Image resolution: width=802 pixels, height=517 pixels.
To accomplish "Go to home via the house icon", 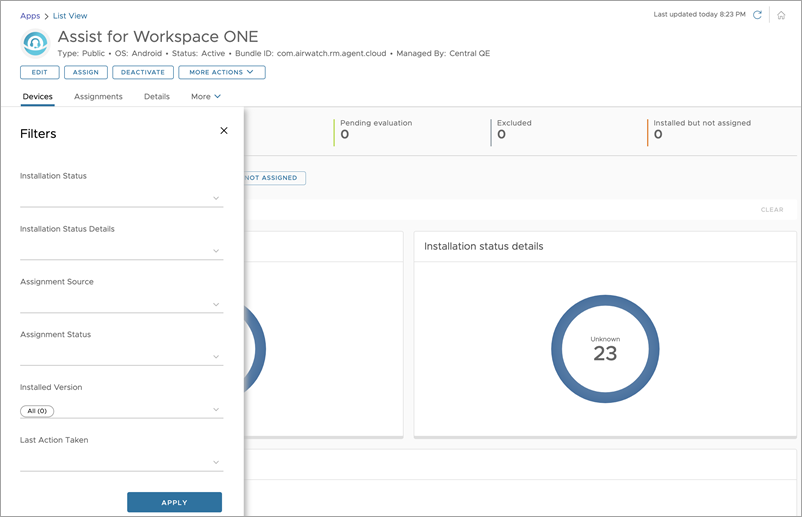I will [781, 15].
